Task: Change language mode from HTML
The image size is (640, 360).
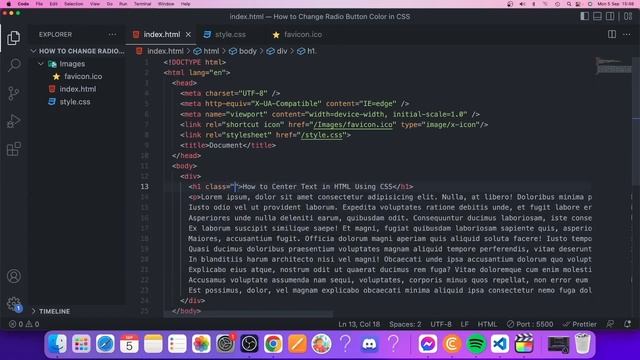Action: pos(487,324)
